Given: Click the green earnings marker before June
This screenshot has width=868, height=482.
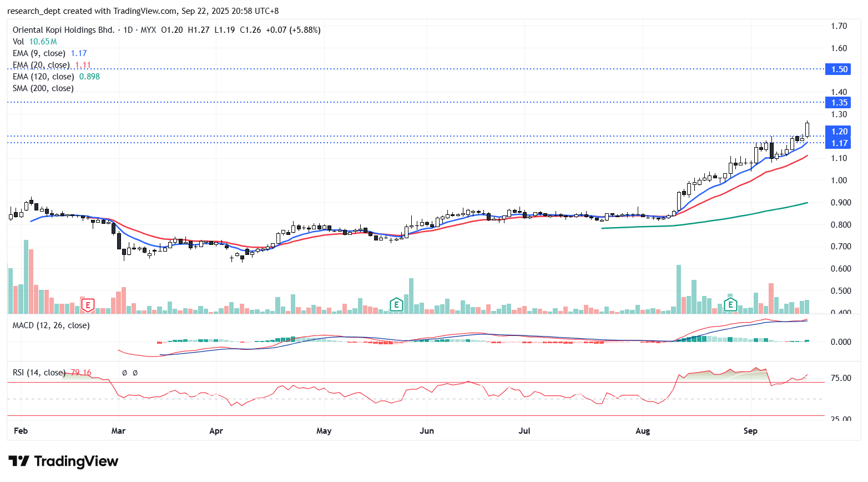Looking at the screenshot, I should pos(396,304).
